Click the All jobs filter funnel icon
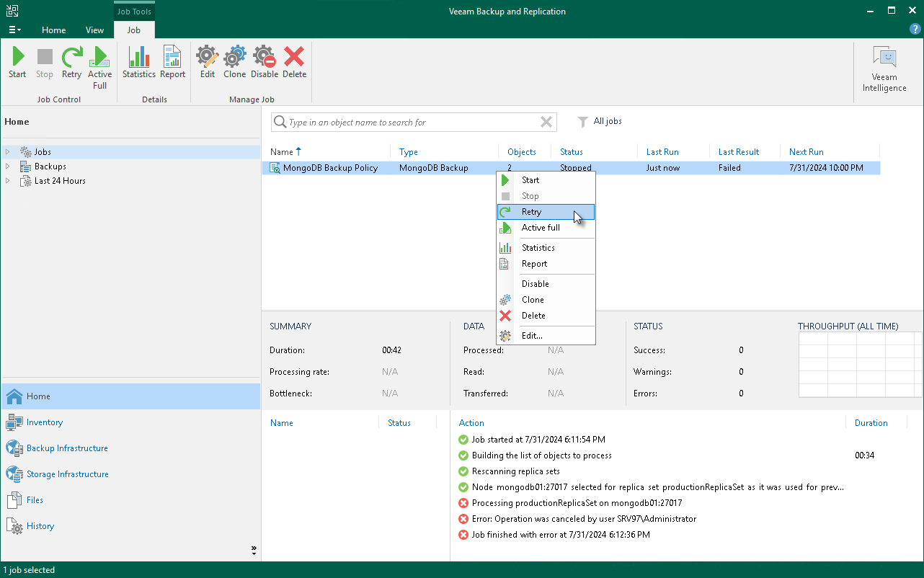Image resolution: width=924 pixels, height=578 pixels. 584,122
